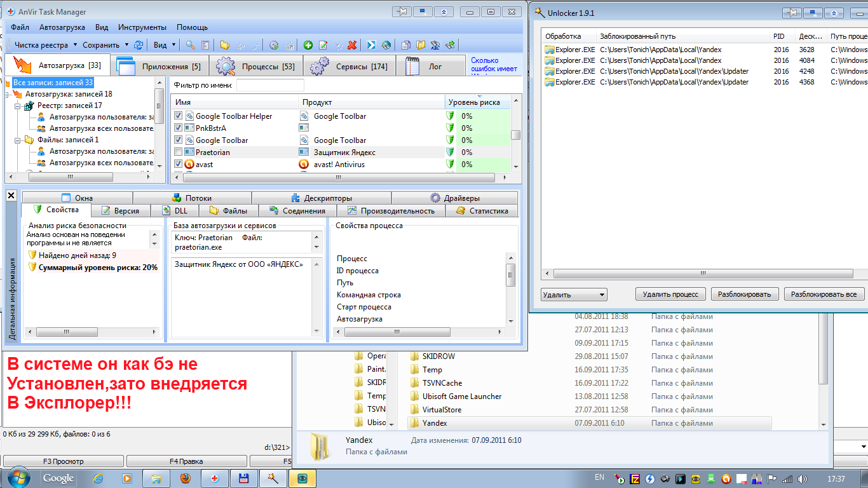Image resolution: width=868 pixels, height=488 pixels.
Task: Click the properties page icon beside magnifier
Action: coord(205,45)
